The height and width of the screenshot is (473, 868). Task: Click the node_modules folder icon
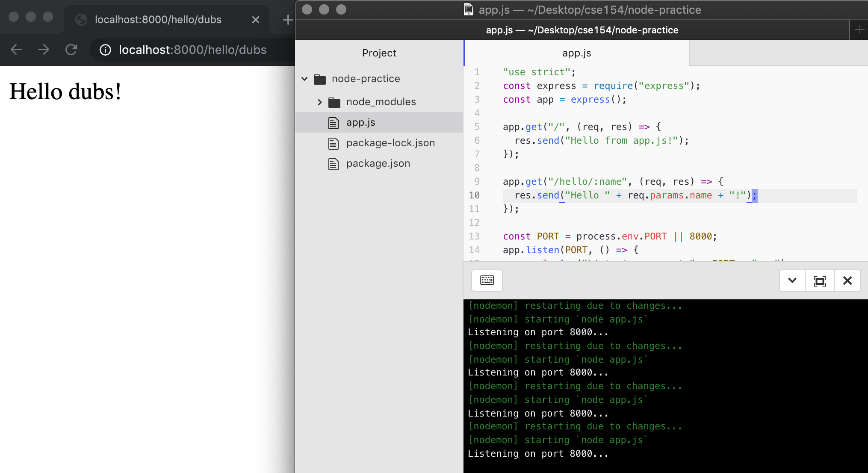334,102
